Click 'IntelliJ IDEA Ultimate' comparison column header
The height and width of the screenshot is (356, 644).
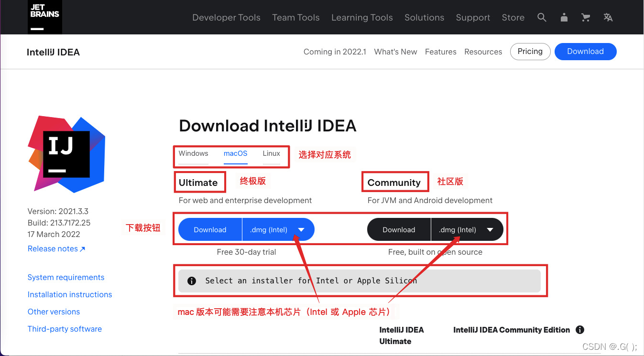402,335
